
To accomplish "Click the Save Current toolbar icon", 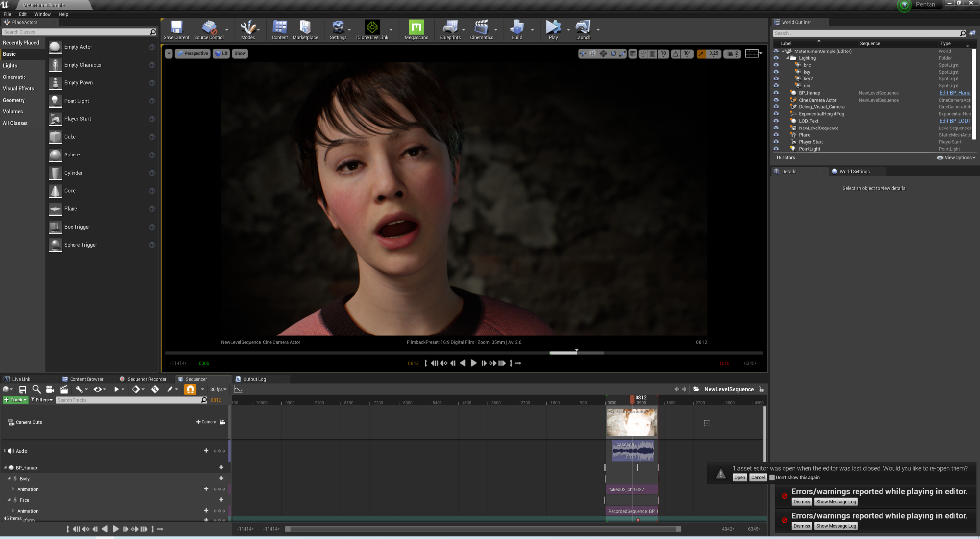I will pos(176,29).
